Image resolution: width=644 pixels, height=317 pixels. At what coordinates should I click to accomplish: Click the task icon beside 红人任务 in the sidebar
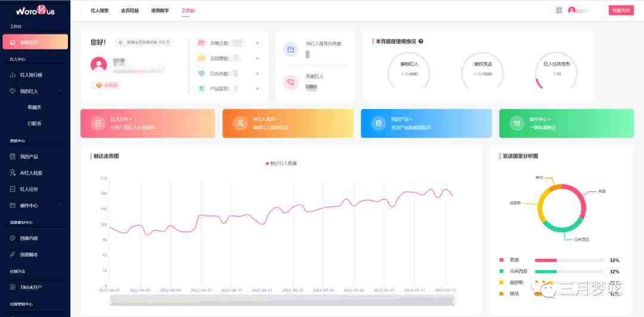tap(13, 189)
